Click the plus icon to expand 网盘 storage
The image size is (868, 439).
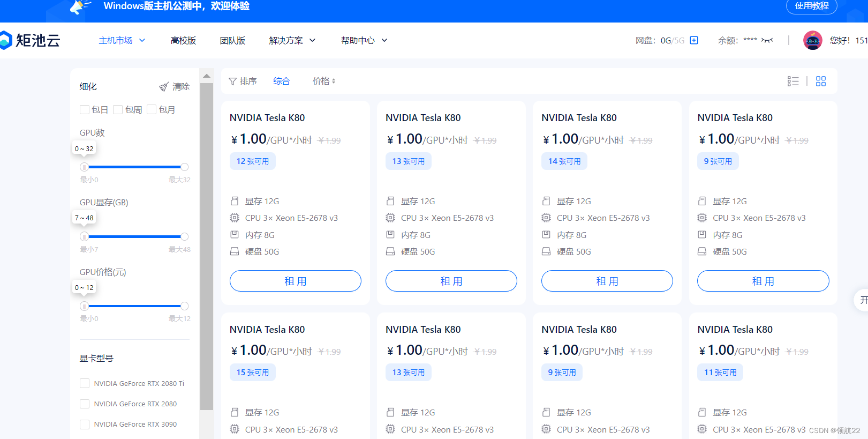[x=694, y=40]
